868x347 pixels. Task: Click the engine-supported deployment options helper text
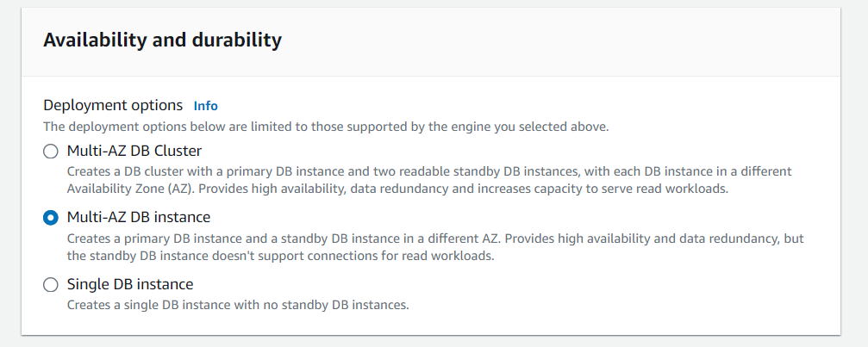point(326,127)
